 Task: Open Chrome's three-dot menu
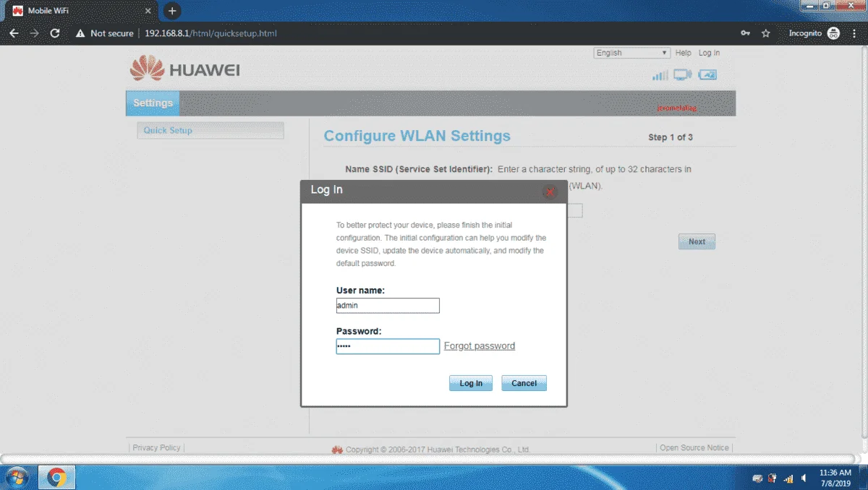coord(854,33)
